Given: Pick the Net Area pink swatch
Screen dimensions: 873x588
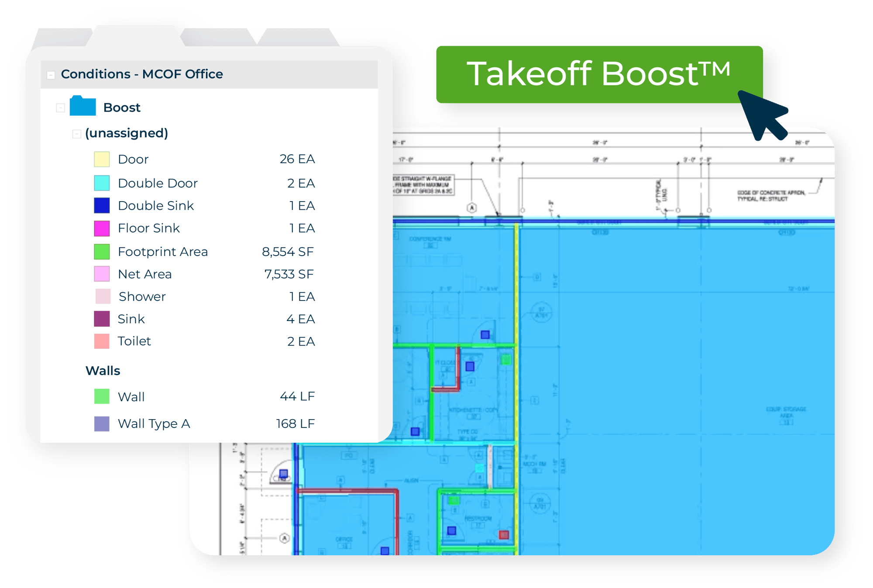Looking at the screenshot, I should tap(102, 274).
